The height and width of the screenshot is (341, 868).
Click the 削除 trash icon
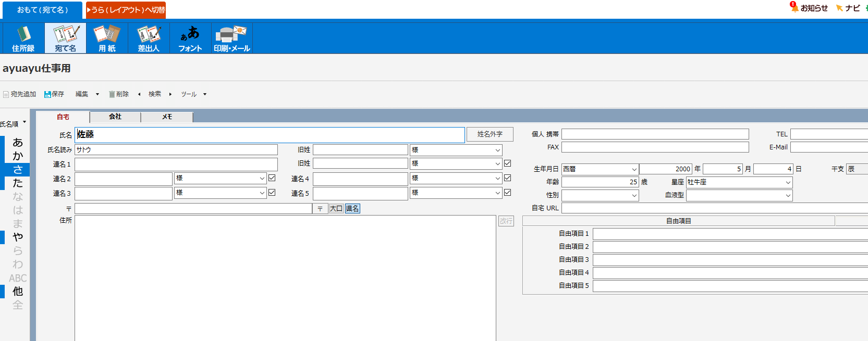(x=112, y=94)
